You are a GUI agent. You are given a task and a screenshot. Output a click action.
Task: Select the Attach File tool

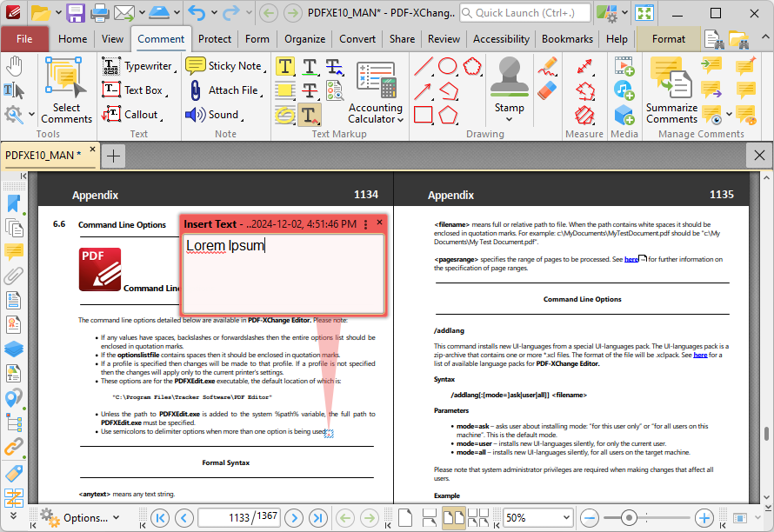(222, 90)
